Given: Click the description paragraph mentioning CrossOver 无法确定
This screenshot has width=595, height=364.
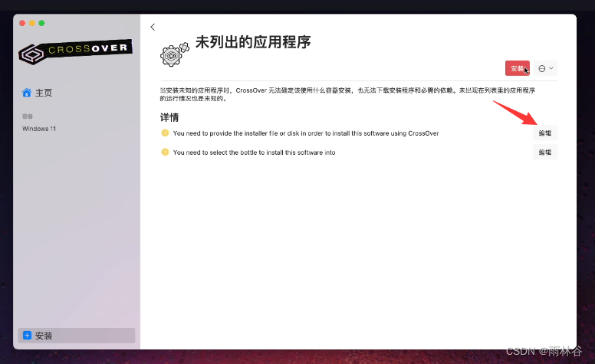Looking at the screenshot, I should pyautogui.click(x=347, y=94).
